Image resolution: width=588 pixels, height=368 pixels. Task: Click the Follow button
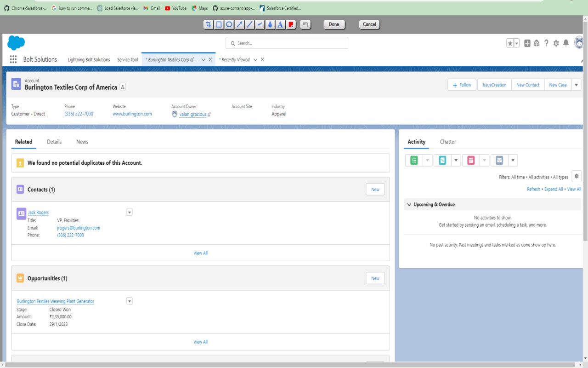[462, 85]
